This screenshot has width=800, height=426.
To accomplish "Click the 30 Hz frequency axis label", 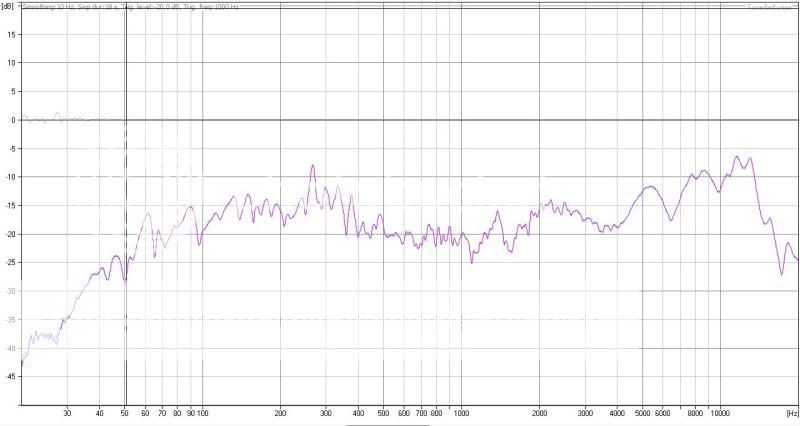I will pyautogui.click(x=67, y=412).
